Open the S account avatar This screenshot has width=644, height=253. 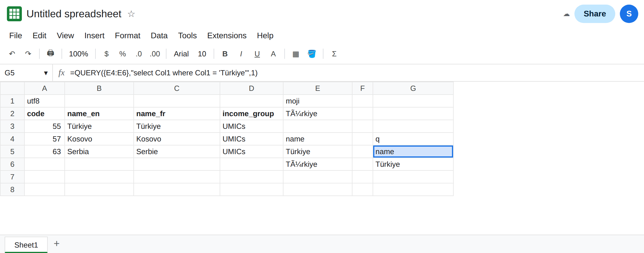pyautogui.click(x=629, y=14)
